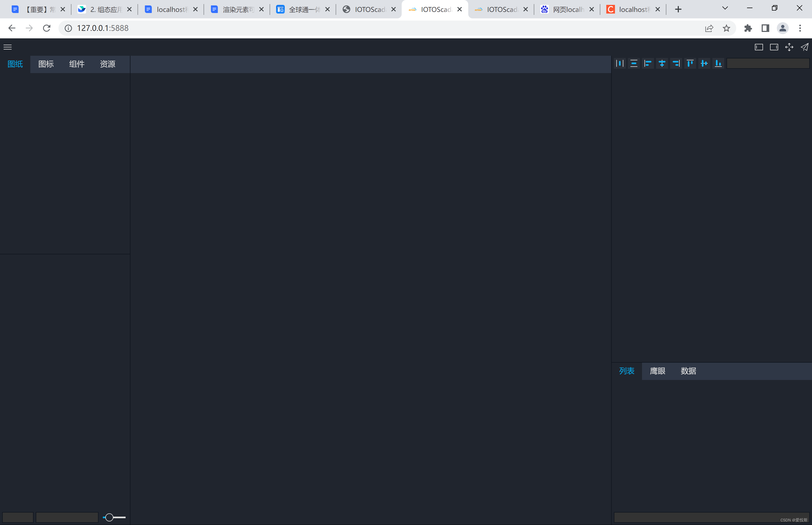The image size is (812, 525).
Task: Click align horizontal center icon
Action: [662, 63]
